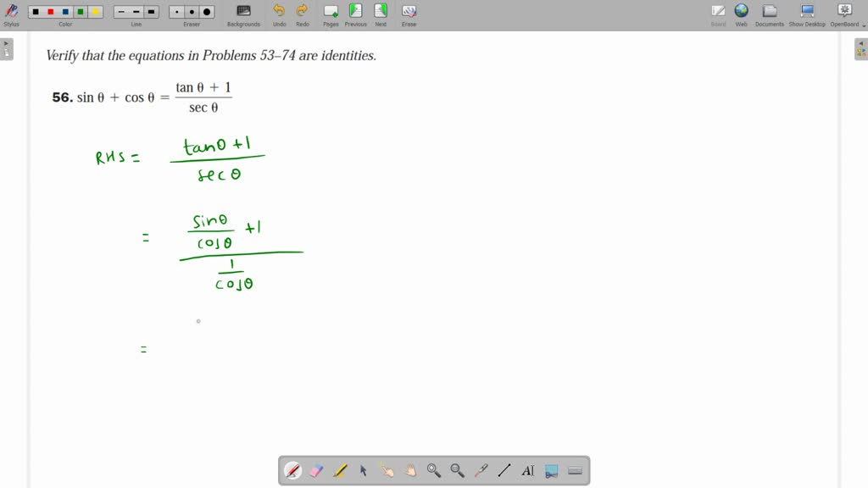Zoom in using the magnifier tool

tap(433, 470)
